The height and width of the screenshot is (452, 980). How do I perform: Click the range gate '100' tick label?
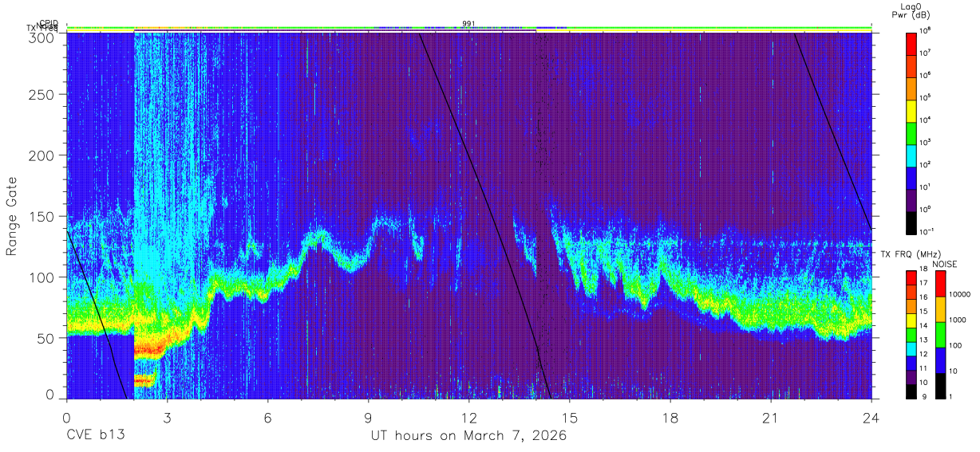pyautogui.click(x=44, y=277)
